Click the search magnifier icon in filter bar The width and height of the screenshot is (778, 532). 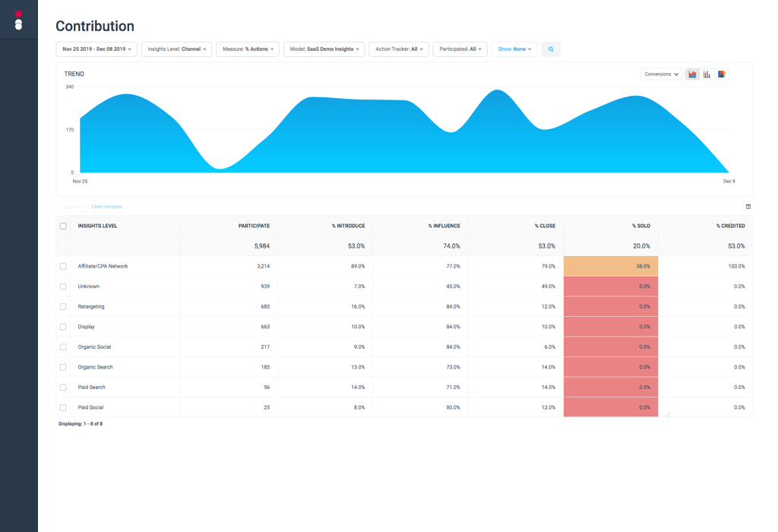550,49
